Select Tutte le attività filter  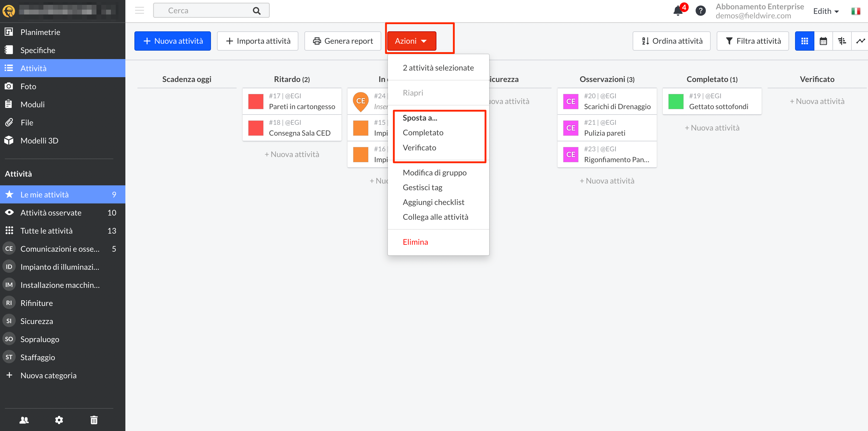[x=63, y=231]
